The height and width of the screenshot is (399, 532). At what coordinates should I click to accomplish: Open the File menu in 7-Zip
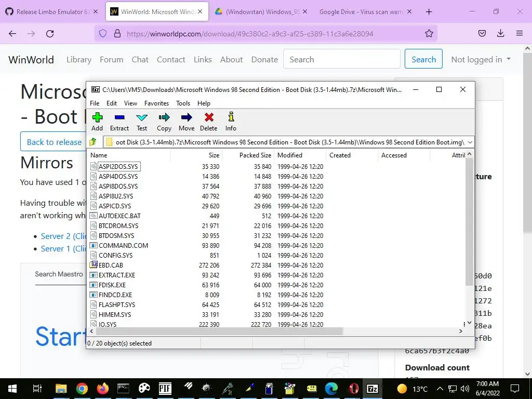[x=95, y=103]
